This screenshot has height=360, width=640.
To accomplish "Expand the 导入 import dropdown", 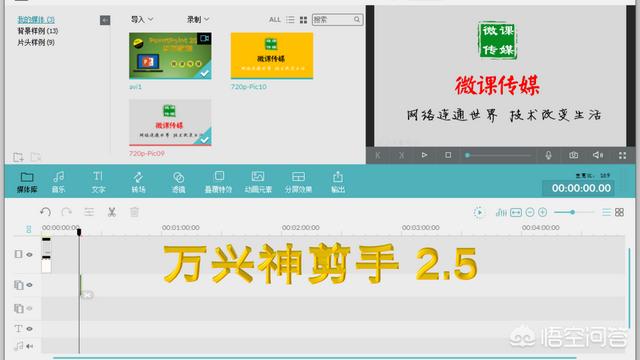I will [142, 20].
